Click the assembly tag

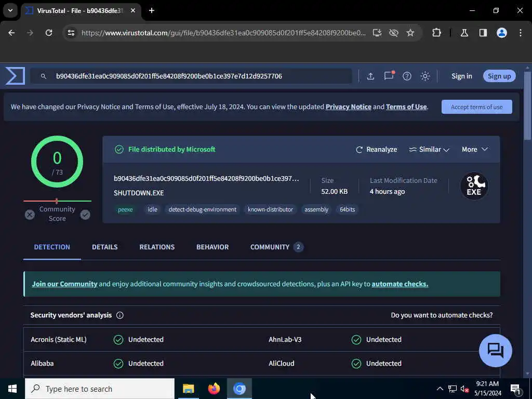[316, 209]
